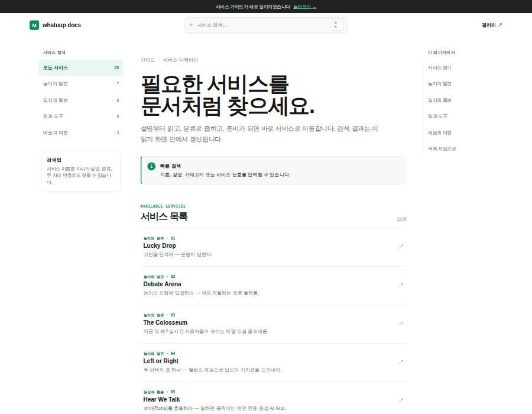This screenshot has width=532, height=414.
Task: Click the green M logo icon
Action: coord(34,25)
